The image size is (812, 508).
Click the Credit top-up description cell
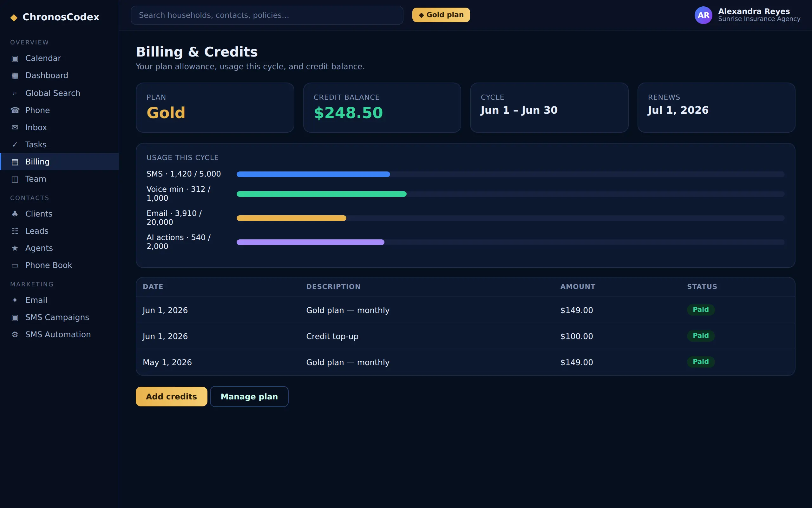click(332, 336)
